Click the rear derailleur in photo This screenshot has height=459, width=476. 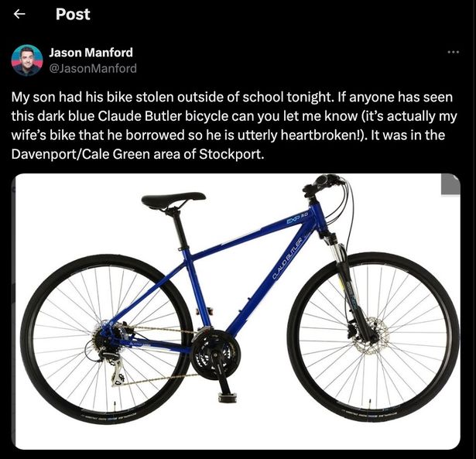coord(114,369)
